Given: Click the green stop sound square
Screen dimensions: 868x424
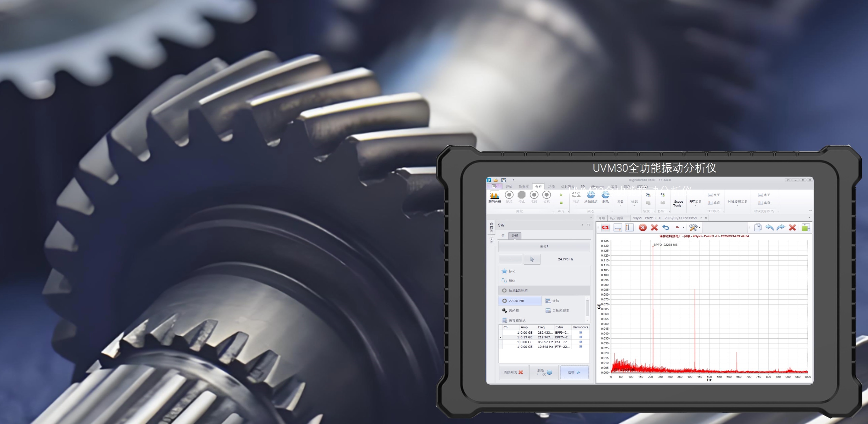Looking at the screenshot, I should point(561,202).
